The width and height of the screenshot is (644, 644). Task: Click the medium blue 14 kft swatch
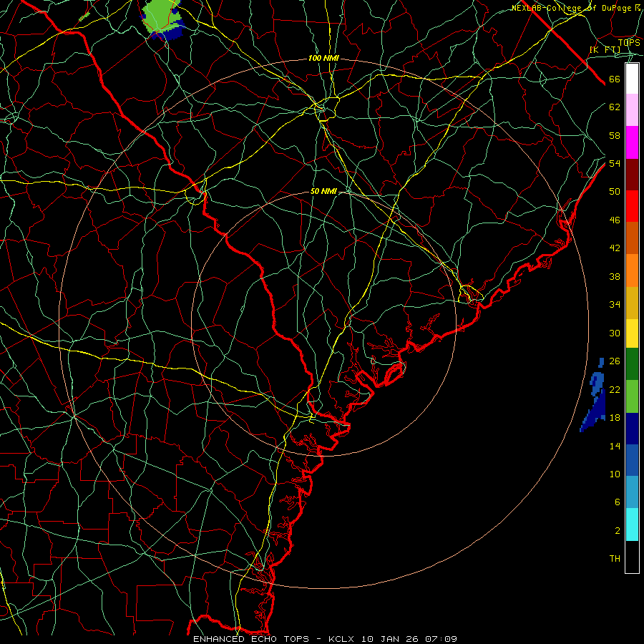click(632, 460)
